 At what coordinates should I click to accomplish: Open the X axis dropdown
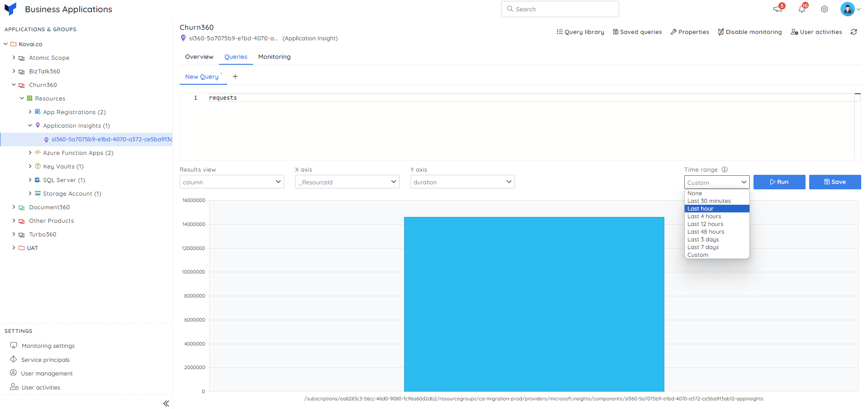(x=347, y=182)
